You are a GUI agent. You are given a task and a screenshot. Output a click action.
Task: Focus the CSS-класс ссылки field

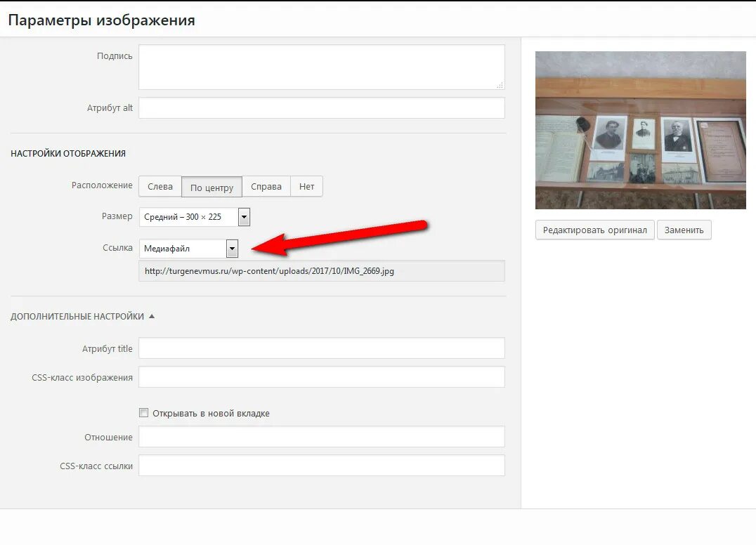(322, 466)
